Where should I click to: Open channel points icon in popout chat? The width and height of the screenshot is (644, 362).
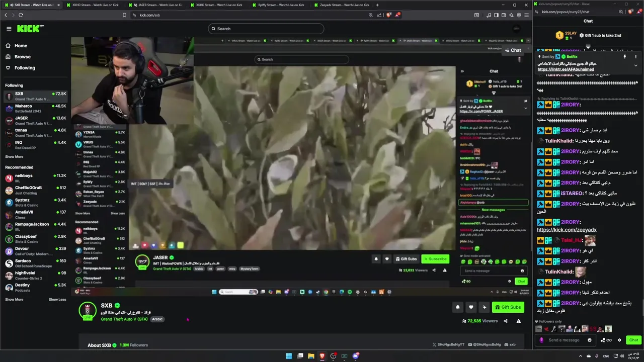point(606,340)
